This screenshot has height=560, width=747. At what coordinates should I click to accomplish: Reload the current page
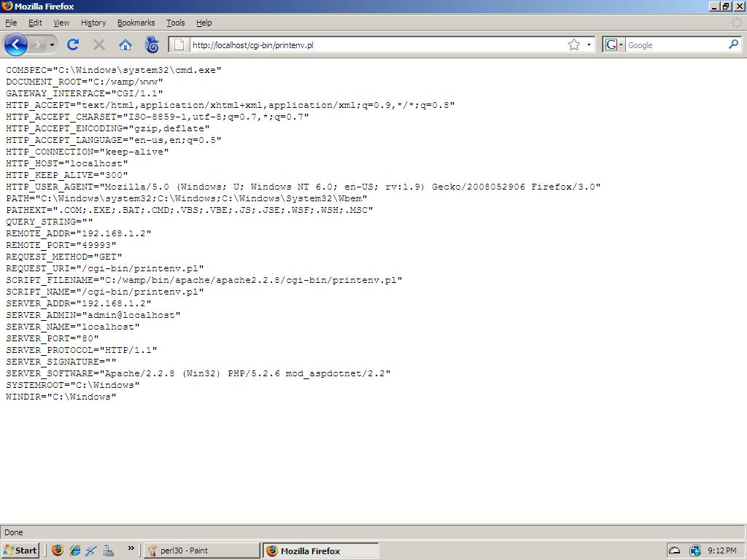click(73, 44)
